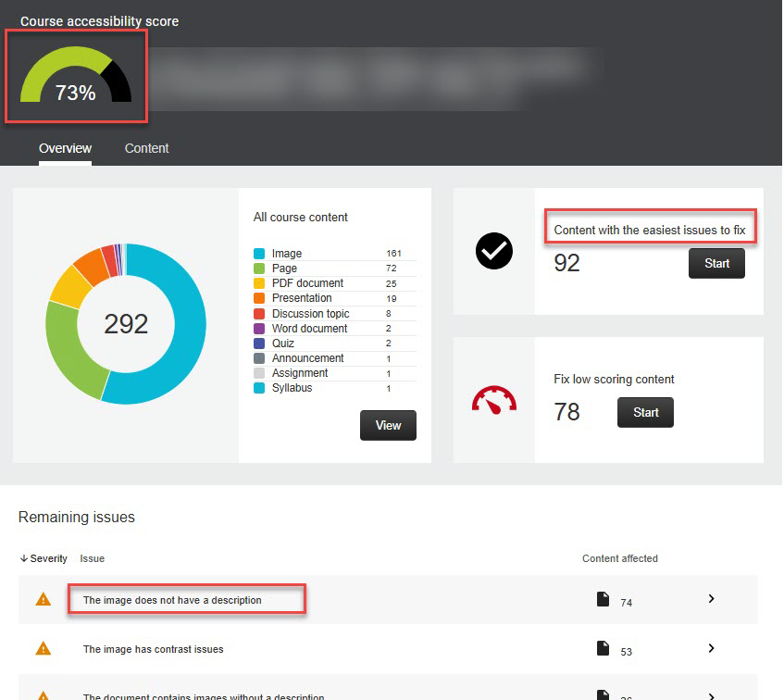The image size is (784, 700).
Task: Click the Content affected column header
Action: point(620,558)
